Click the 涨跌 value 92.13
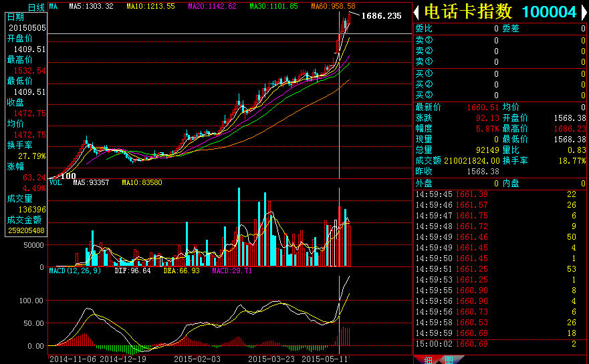The width and height of the screenshot is (589, 364). (487, 118)
